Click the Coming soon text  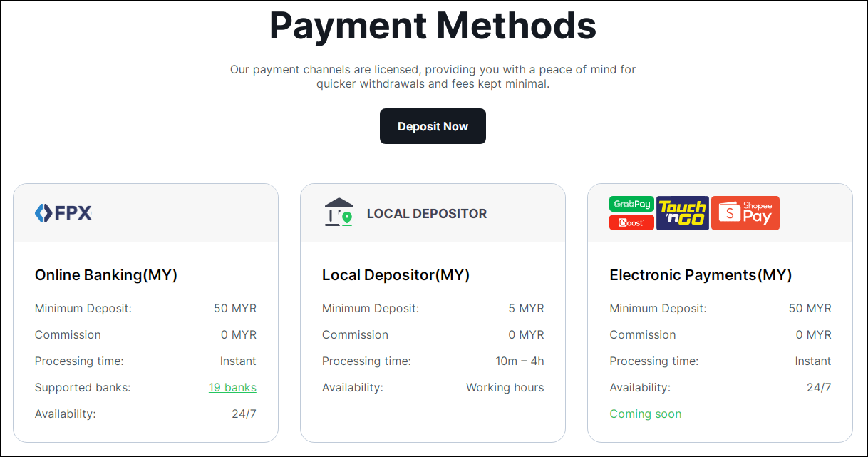click(x=646, y=414)
